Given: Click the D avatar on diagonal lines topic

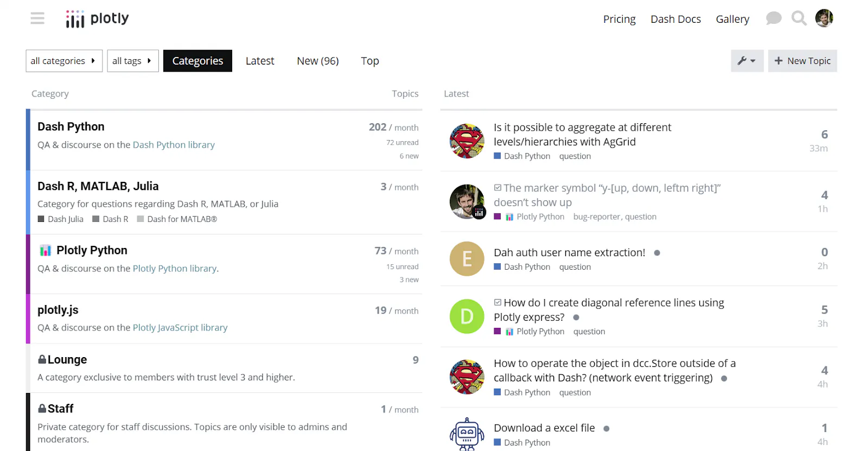Looking at the screenshot, I should click(467, 316).
